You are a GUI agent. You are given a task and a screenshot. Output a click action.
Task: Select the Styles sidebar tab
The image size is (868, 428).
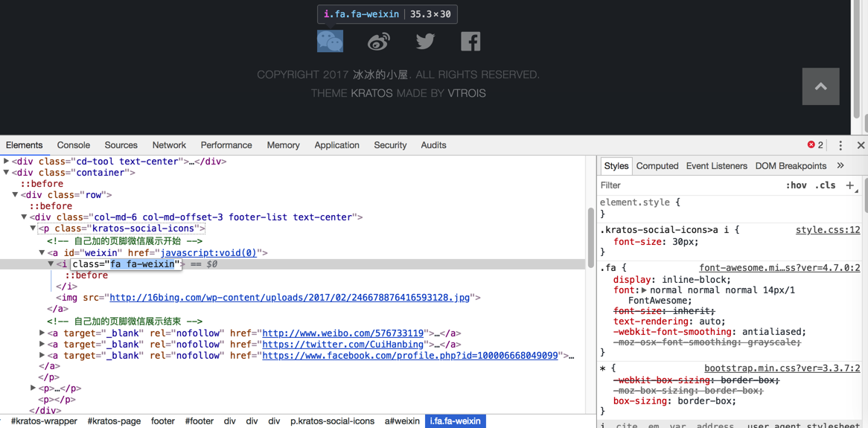click(616, 166)
